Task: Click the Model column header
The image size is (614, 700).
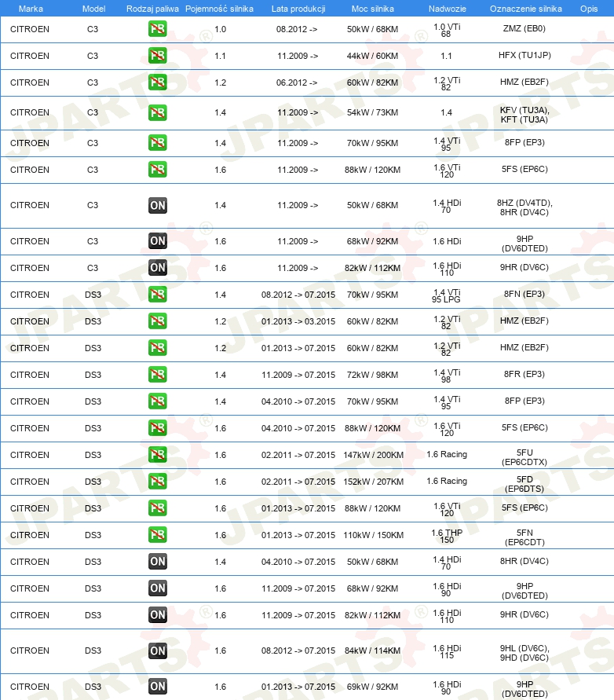Action: pyautogui.click(x=93, y=9)
